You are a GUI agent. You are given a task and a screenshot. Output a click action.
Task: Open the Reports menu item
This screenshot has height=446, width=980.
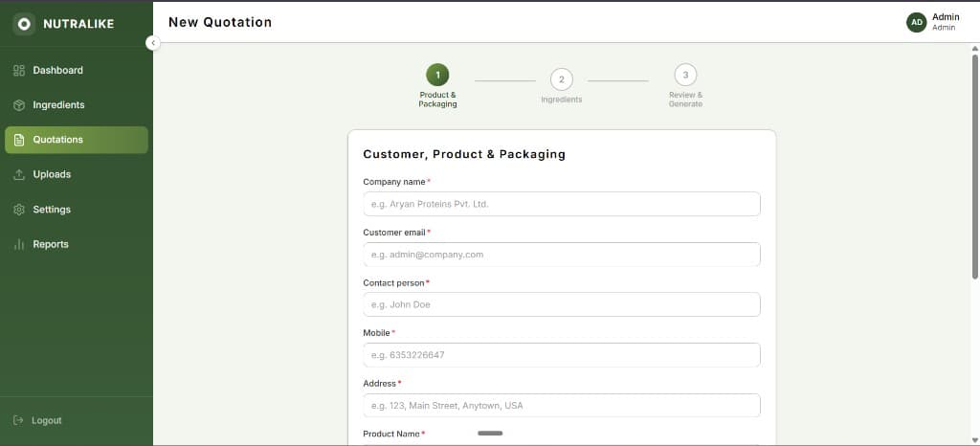[77, 244]
